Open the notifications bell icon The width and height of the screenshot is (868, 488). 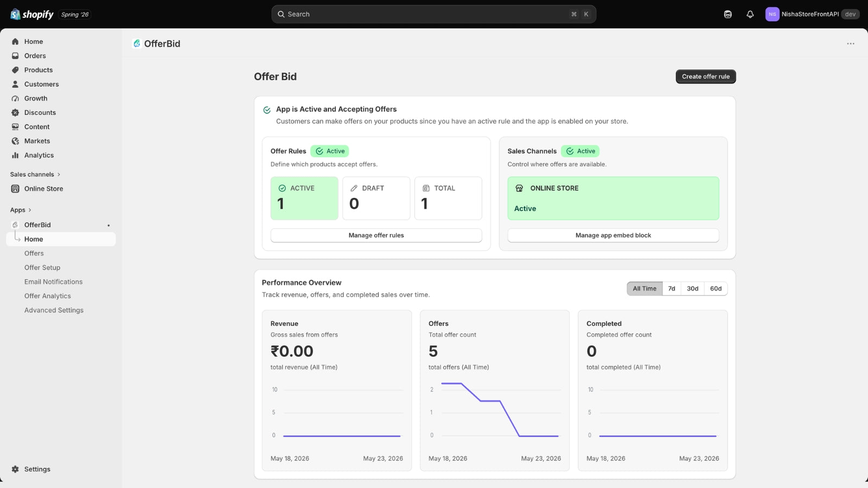(750, 14)
